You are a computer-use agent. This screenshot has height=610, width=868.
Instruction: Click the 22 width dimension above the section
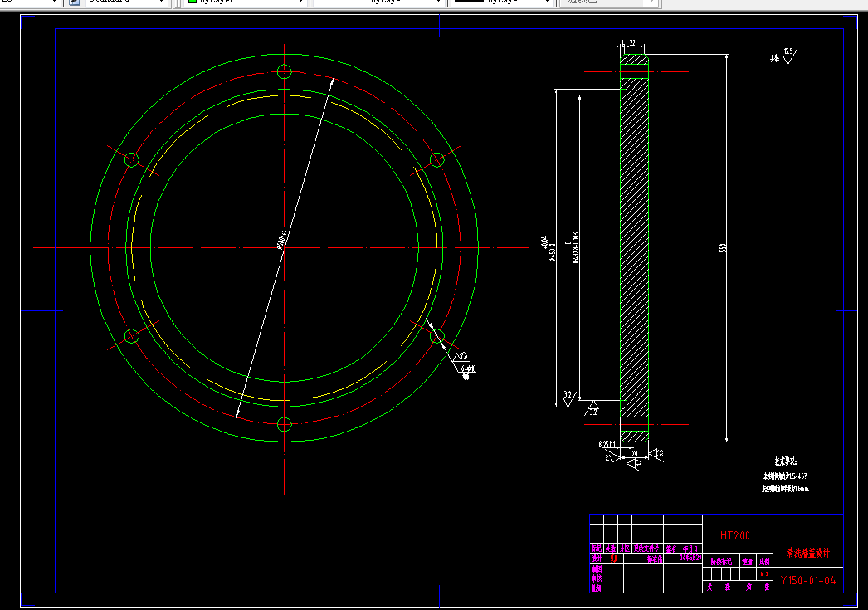632,42
